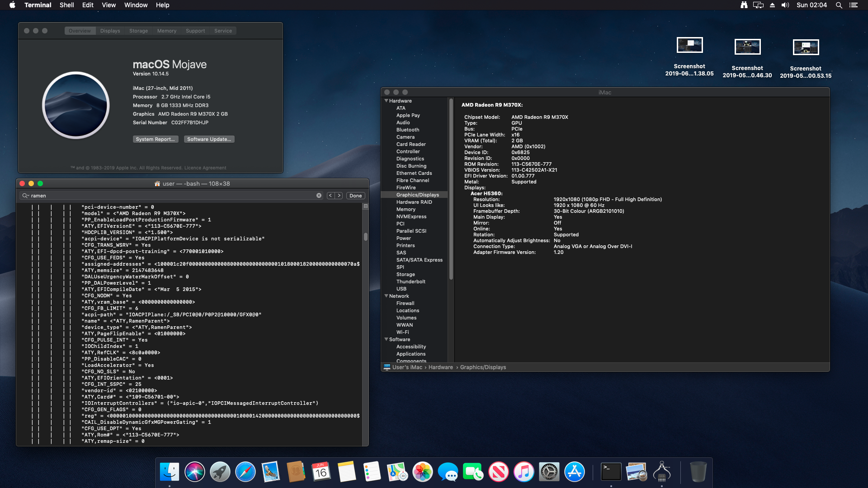The image size is (868, 488).
Task: Select Screenshot 2019-06...1.38.05 desktop file
Action: pos(689,57)
